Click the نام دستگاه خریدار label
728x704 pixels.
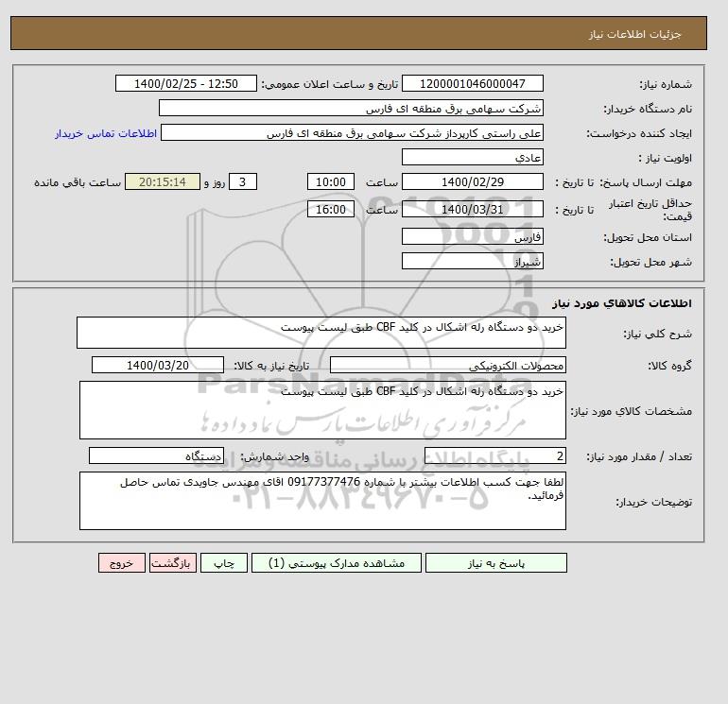coord(648,109)
